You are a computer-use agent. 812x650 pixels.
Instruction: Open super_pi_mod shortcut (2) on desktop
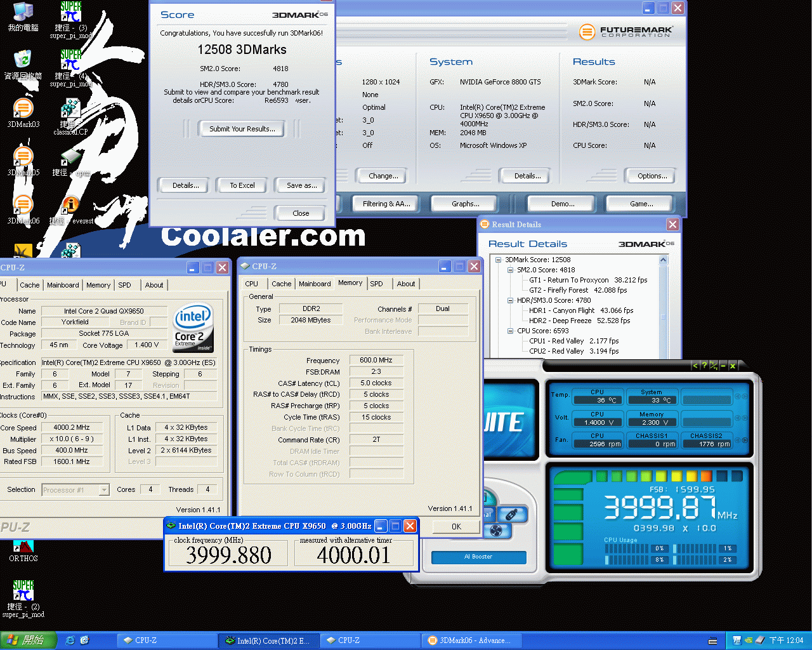click(23, 598)
